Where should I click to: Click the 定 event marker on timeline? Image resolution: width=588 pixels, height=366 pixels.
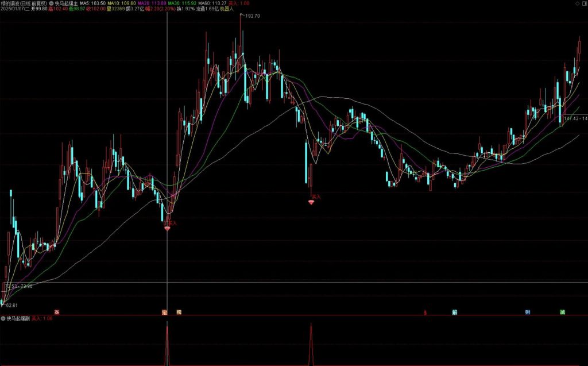point(164,313)
